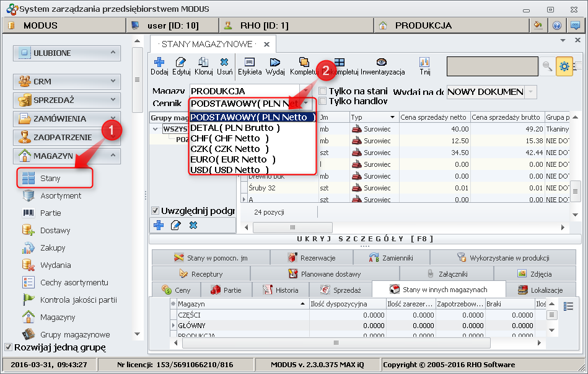Open the NOWY DOKUMENT dropdown arrow
The width and height of the screenshot is (588, 374).
(x=532, y=92)
